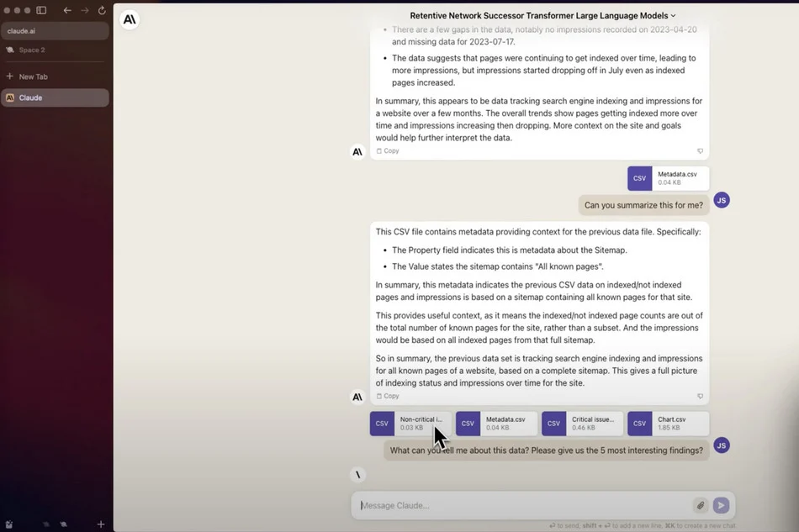This screenshot has height=532, width=799.
Task: Select the 'Can you summarize this for me?' message
Action: coord(643,205)
